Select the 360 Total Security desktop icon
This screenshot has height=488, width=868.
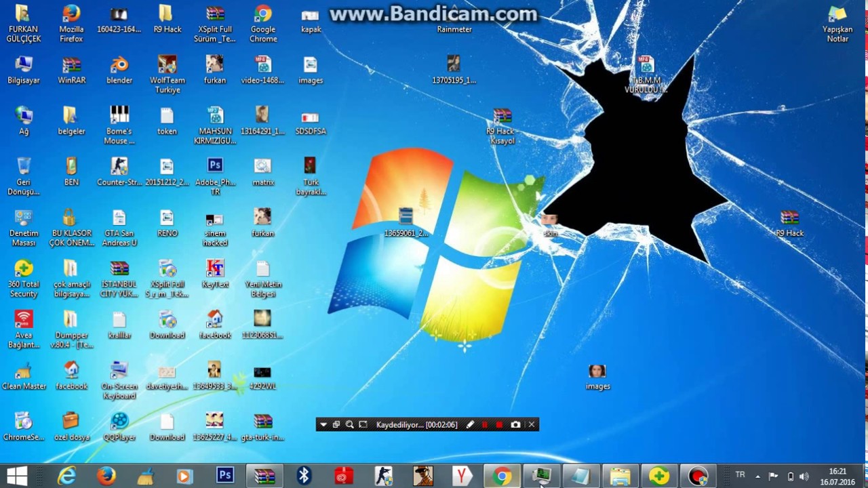coord(24,279)
